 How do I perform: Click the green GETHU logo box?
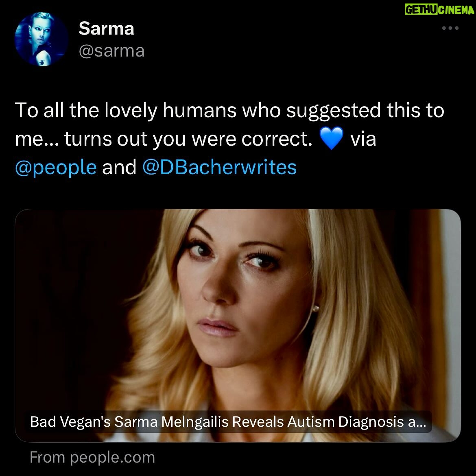pyautogui.click(x=421, y=10)
